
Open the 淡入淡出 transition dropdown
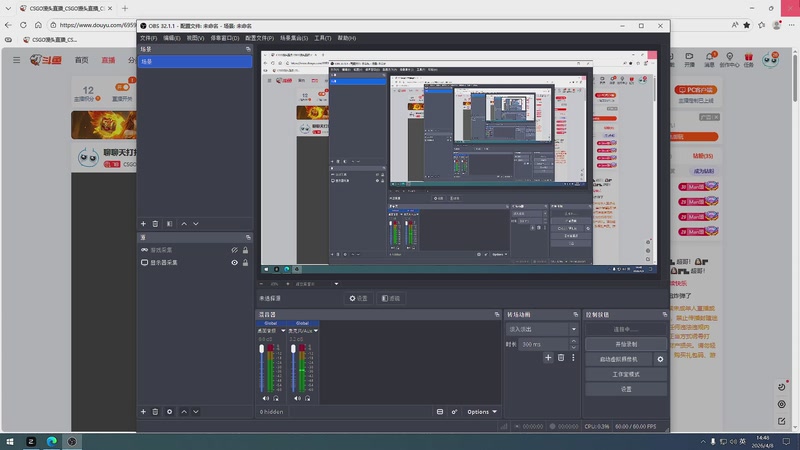(542, 330)
